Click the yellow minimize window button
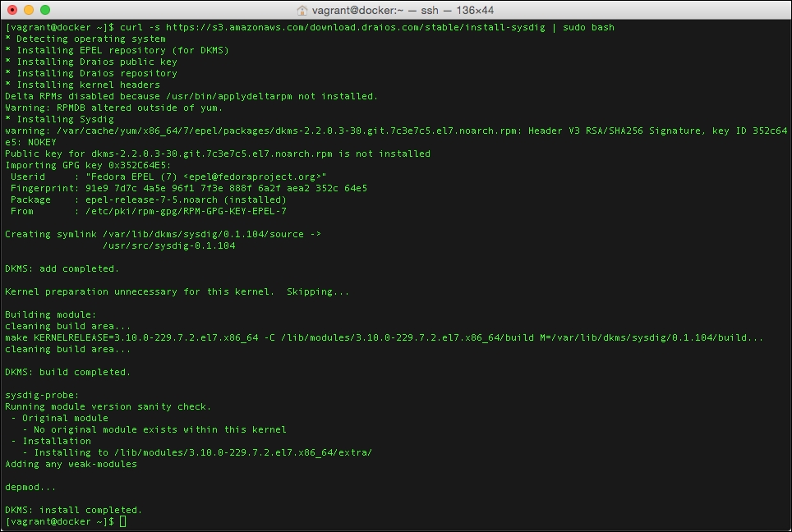Screen dimensions: 792x532 point(29,10)
